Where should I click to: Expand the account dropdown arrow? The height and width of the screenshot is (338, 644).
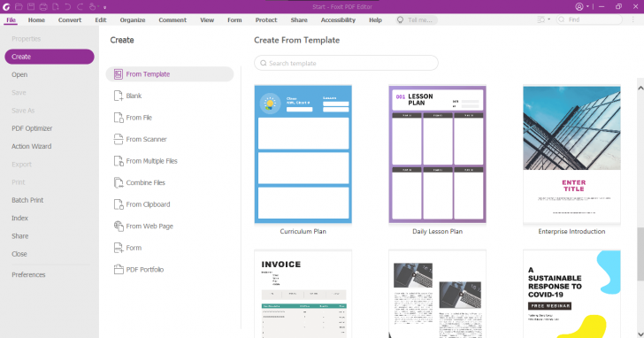[x=587, y=6]
